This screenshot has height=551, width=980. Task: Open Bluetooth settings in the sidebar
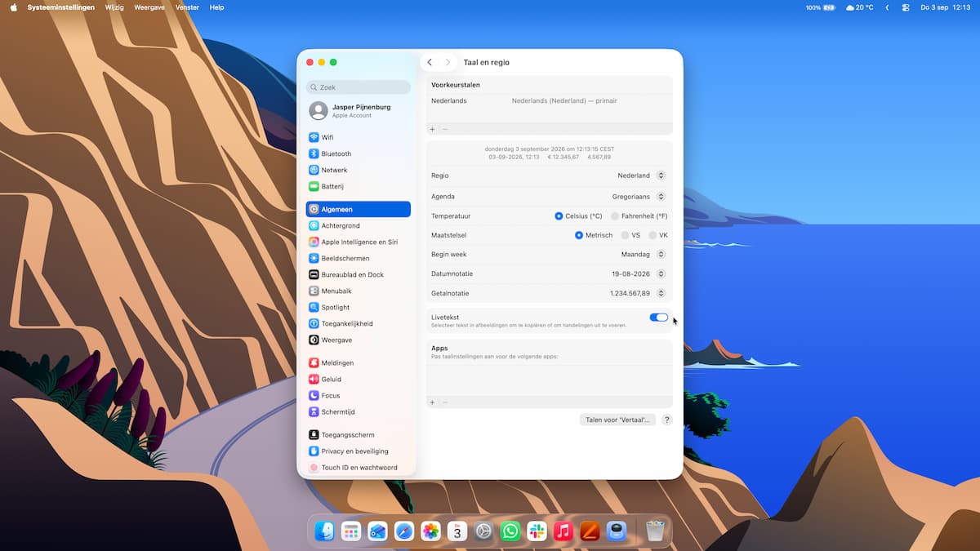pyautogui.click(x=358, y=153)
